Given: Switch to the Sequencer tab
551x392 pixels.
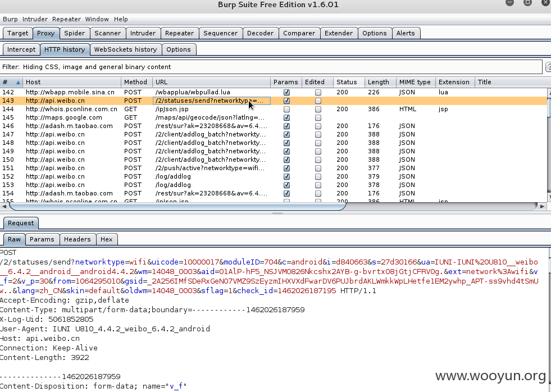Looking at the screenshot, I should coord(220,33).
